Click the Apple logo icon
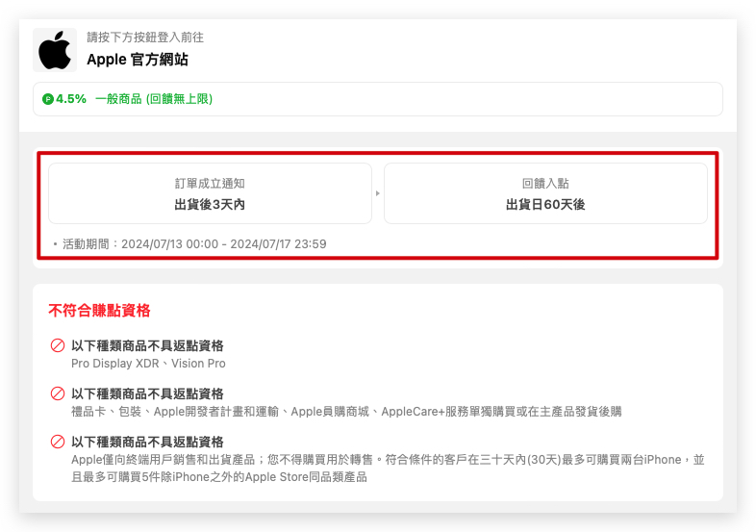Image resolution: width=756 pixels, height=532 pixels. (x=55, y=50)
